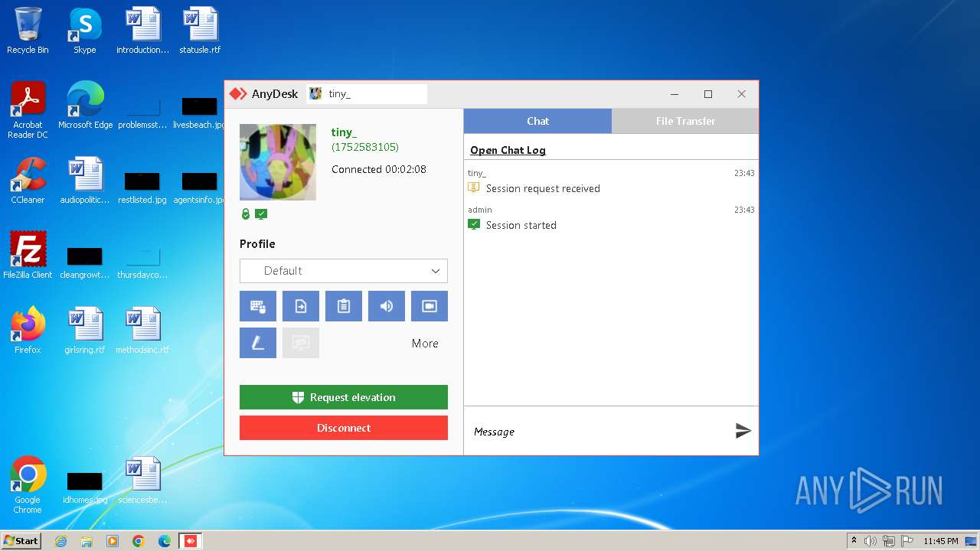
Task: Open Google Chrome desktop shortcut
Action: point(28,485)
